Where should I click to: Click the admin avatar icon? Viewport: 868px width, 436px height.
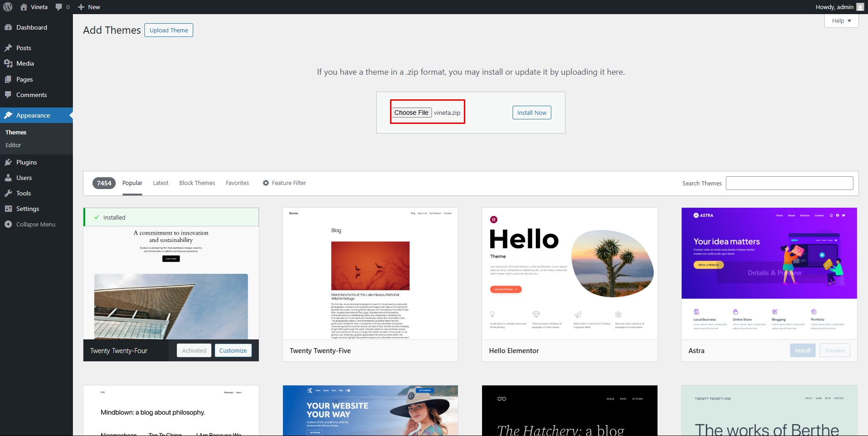click(x=860, y=7)
